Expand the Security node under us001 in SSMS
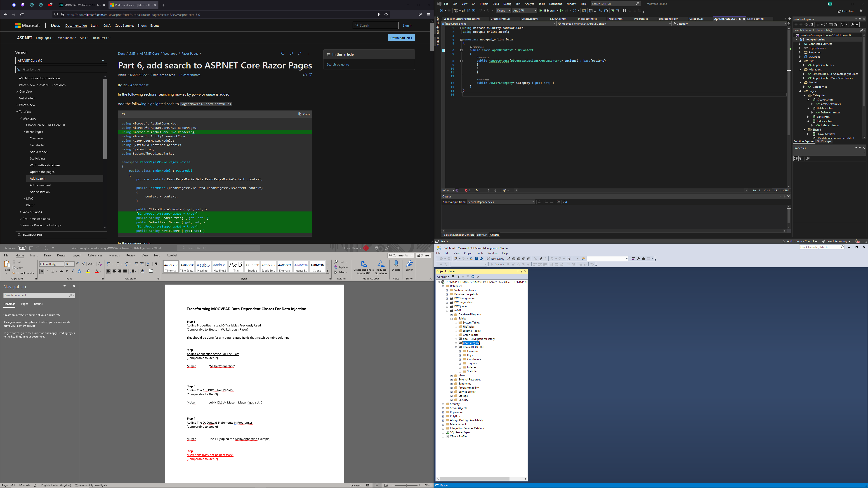868x488 pixels. 452,400
